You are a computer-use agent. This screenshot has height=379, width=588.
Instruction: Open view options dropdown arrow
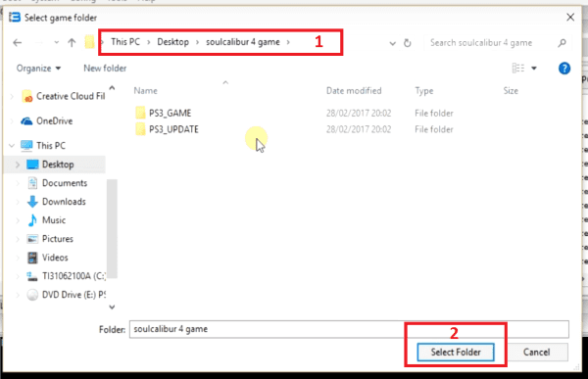(534, 69)
